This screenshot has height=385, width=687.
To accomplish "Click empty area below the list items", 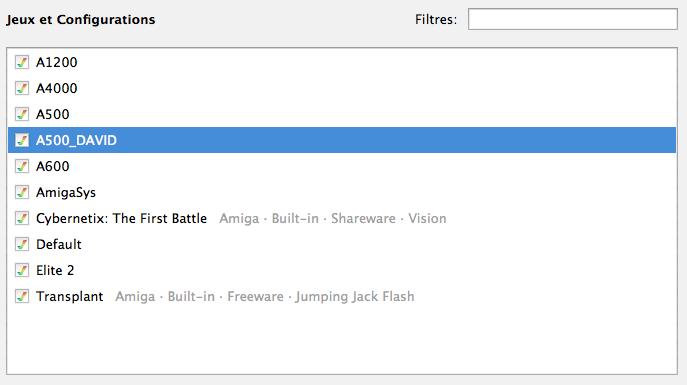I will click(x=342, y=342).
